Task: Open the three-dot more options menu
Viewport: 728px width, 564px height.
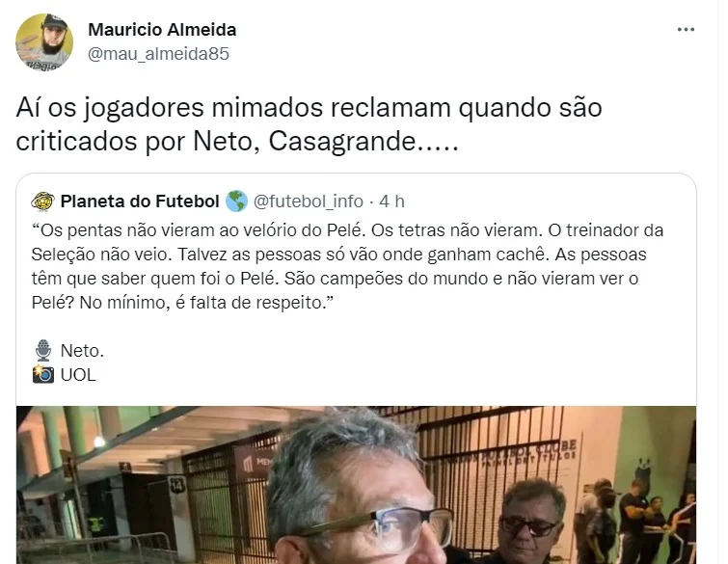Action: (x=686, y=29)
